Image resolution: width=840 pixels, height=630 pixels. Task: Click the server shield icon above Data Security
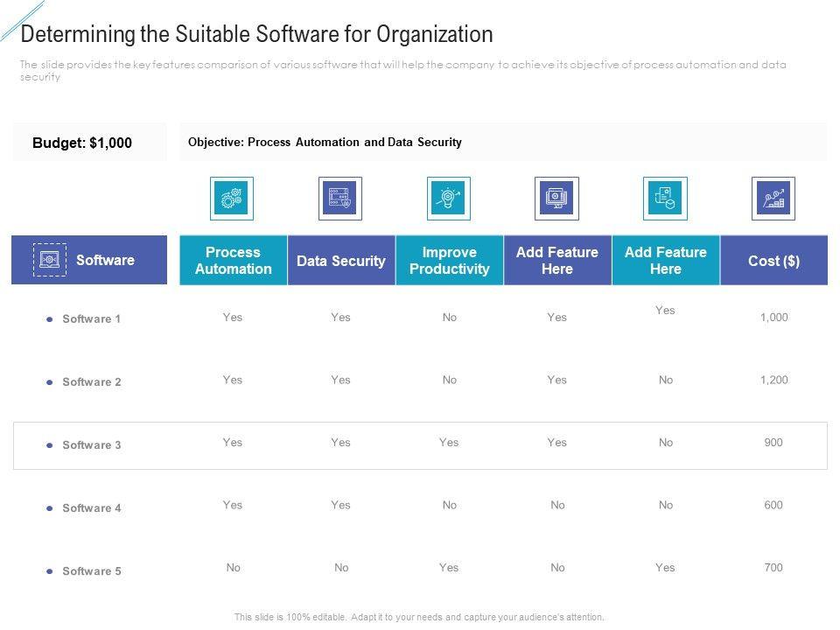(340, 199)
